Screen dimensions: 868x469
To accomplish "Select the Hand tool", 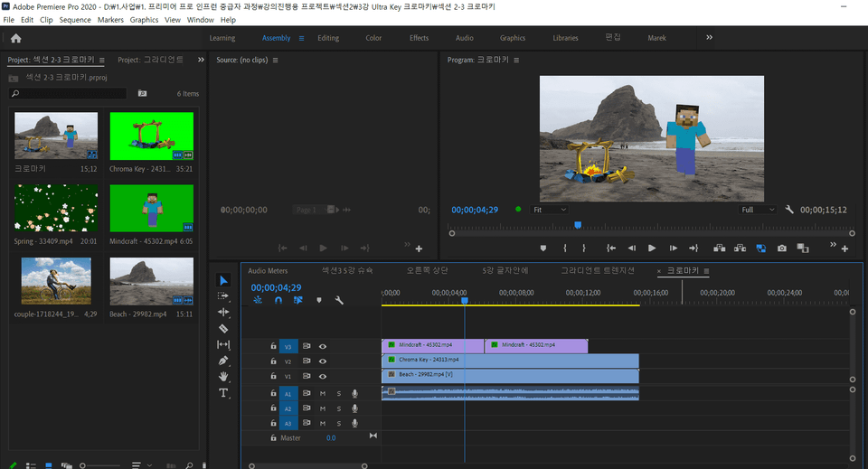I will [x=223, y=377].
